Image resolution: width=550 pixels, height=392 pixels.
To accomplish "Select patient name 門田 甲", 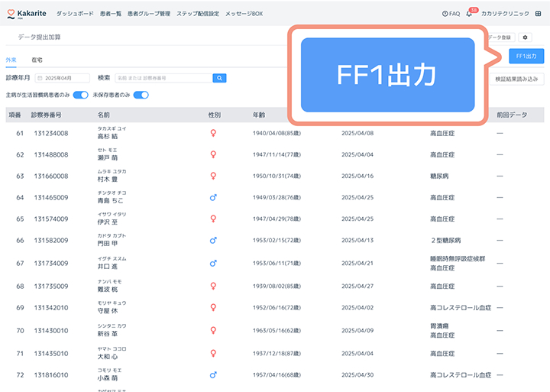I will [108, 243].
